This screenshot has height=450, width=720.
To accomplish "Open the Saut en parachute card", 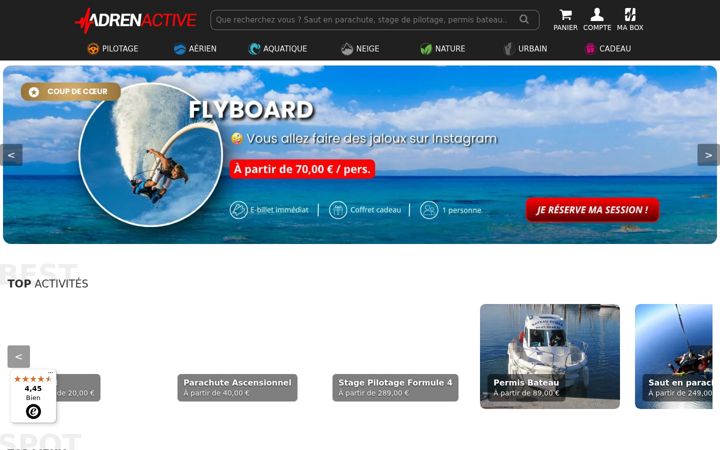I will click(x=674, y=356).
